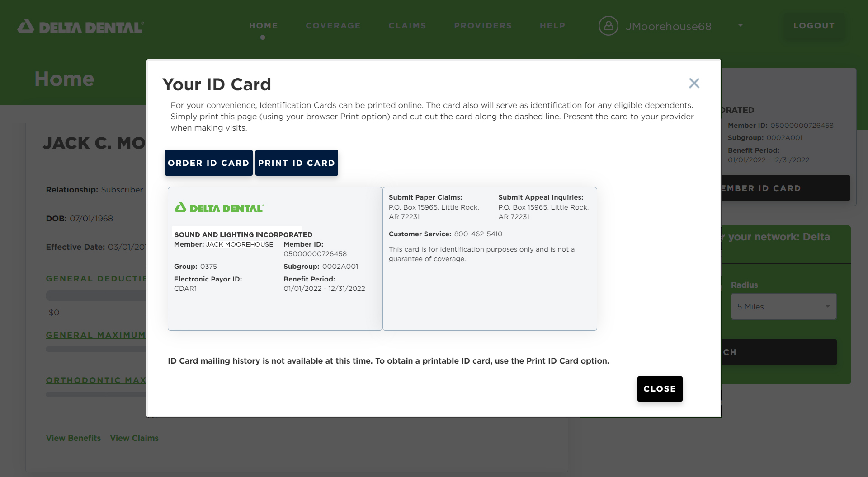Viewport: 868px width, 477px height.
Task: Click the Subgroup 0002A001 value on card
Action: tap(340, 266)
